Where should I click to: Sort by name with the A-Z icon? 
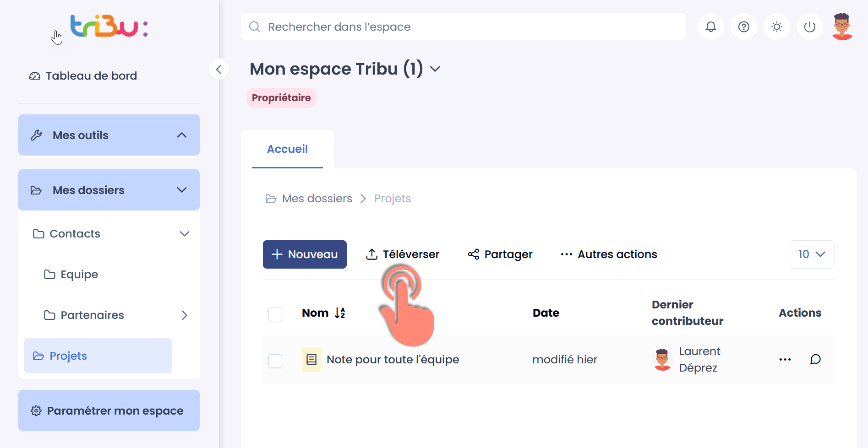pos(340,313)
